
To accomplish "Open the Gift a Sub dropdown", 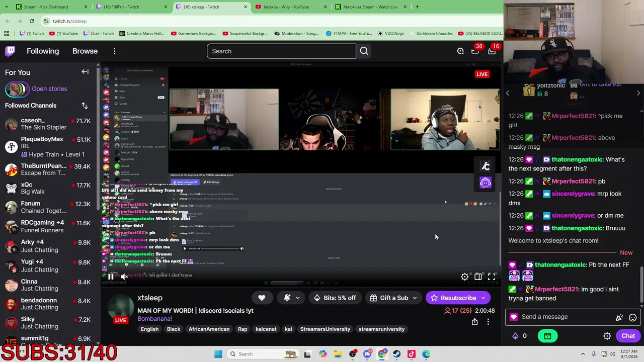I will (x=393, y=298).
